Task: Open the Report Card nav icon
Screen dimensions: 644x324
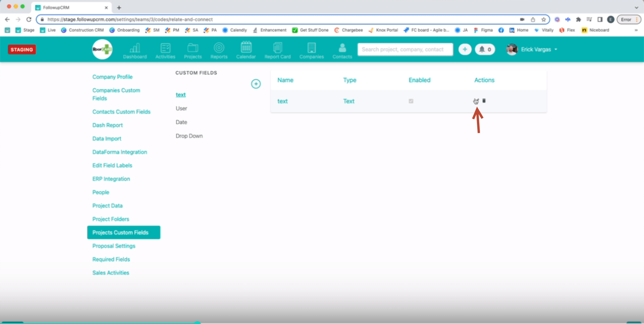Action: pos(278,51)
